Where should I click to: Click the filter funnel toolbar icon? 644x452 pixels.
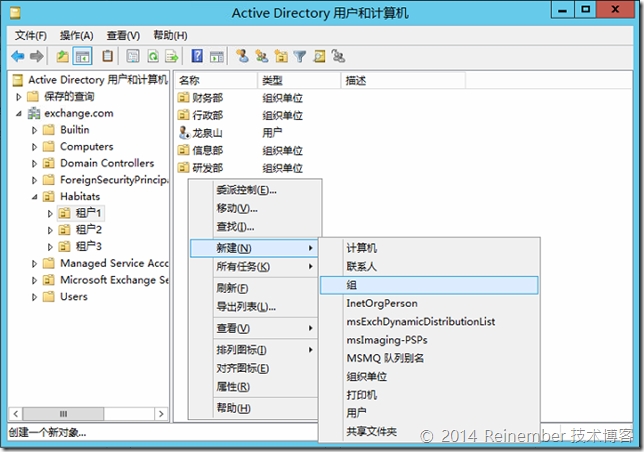click(300, 56)
